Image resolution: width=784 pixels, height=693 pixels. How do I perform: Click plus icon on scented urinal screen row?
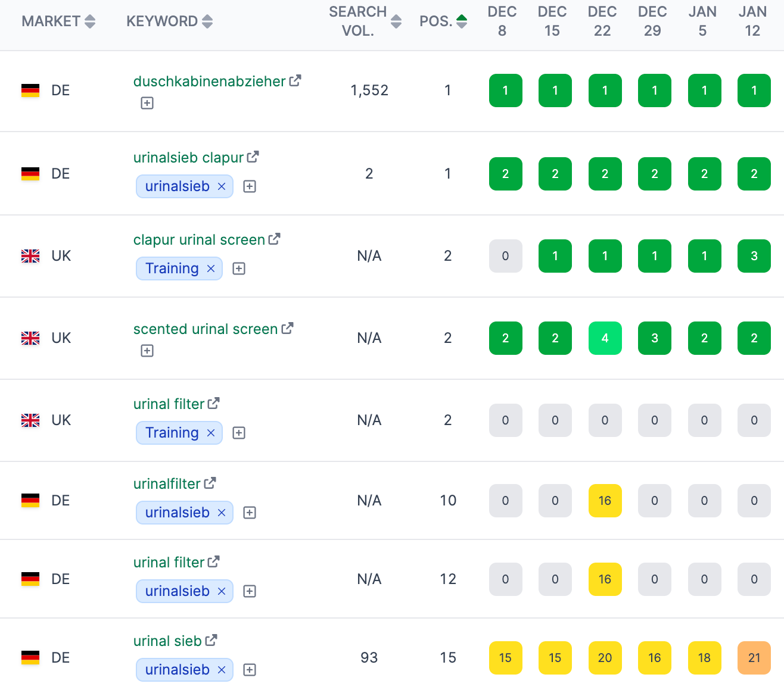[x=147, y=351]
